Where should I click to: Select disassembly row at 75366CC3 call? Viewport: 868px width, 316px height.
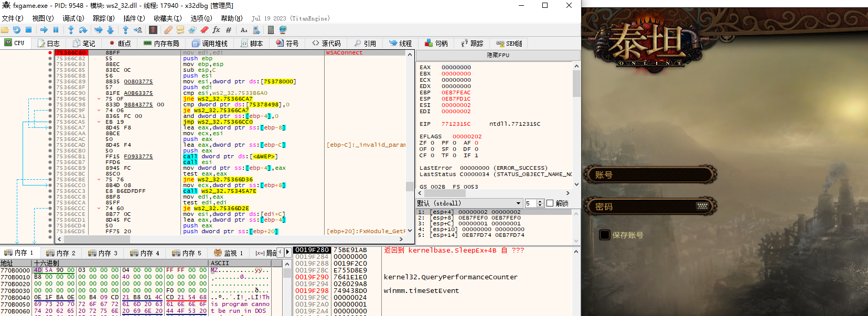coord(231,191)
